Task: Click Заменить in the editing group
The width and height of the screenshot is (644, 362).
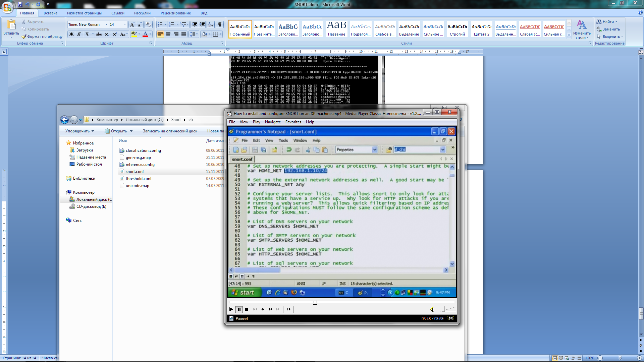Action: click(x=608, y=29)
